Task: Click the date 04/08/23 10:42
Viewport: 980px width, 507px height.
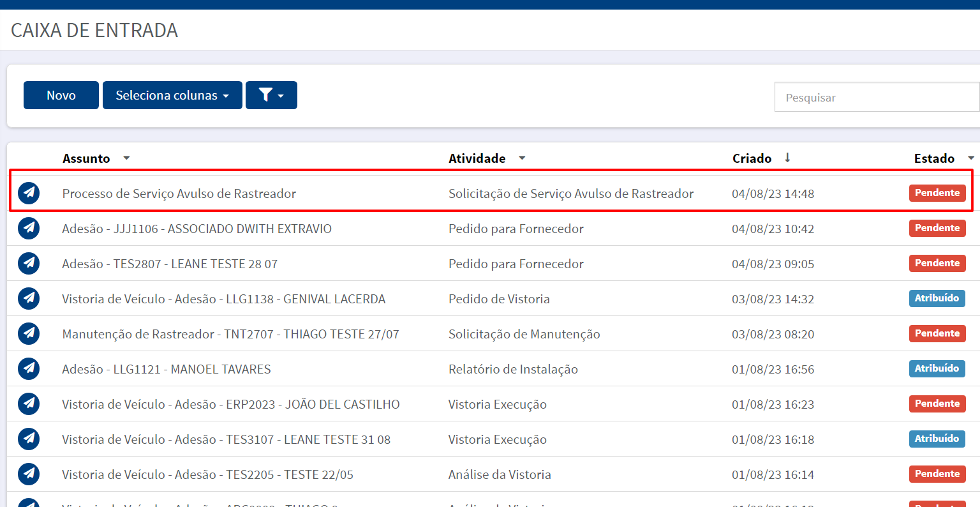Action: tap(773, 229)
